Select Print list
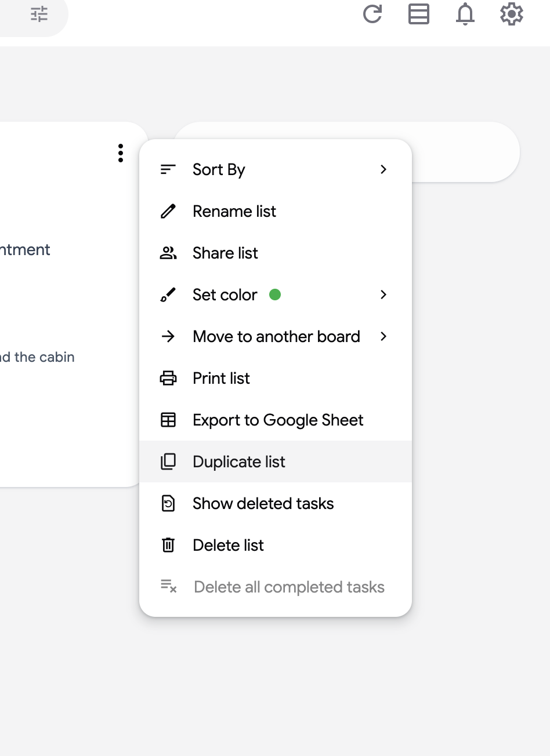550x756 pixels. (x=276, y=378)
